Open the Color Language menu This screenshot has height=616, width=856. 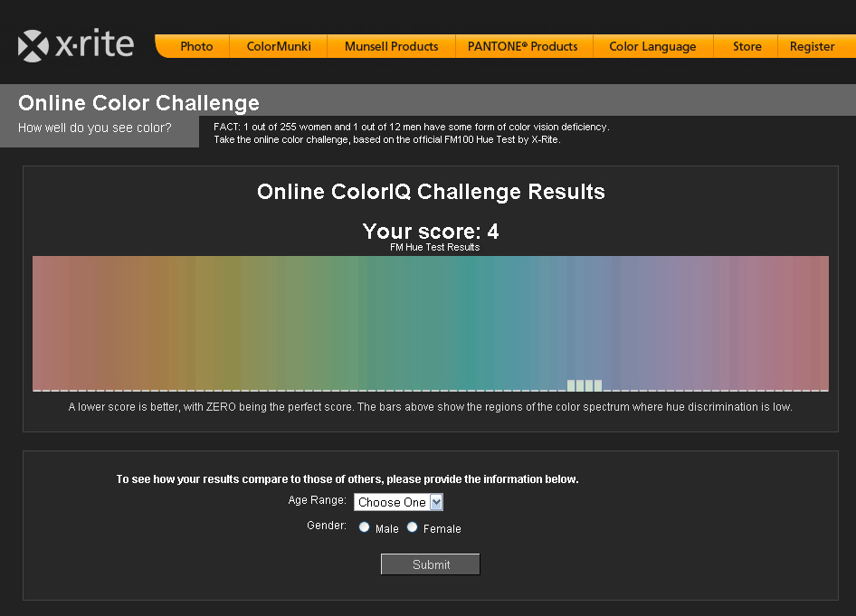(x=653, y=46)
